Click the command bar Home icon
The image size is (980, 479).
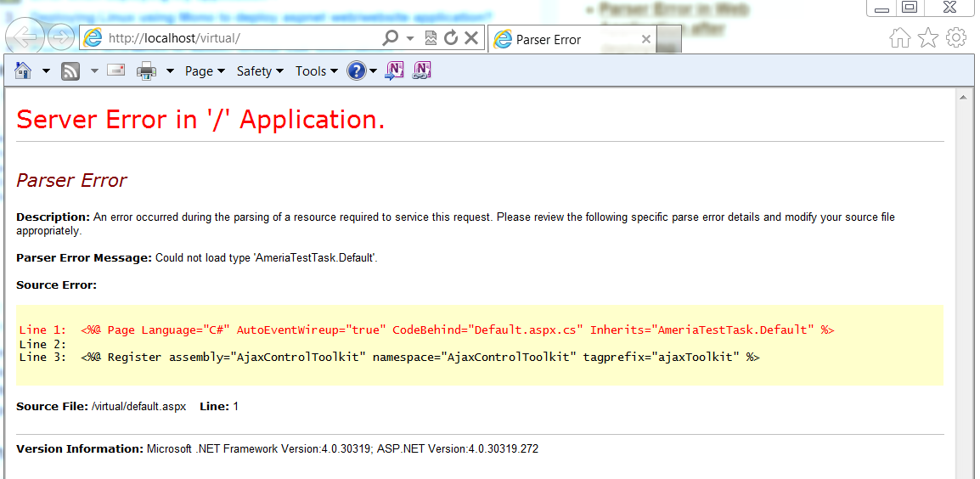coord(23,70)
